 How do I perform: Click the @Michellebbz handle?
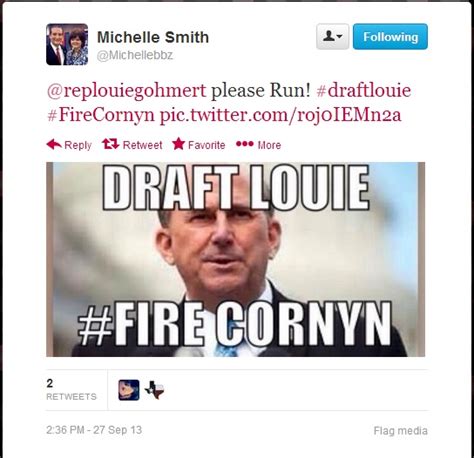click(135, 55)
